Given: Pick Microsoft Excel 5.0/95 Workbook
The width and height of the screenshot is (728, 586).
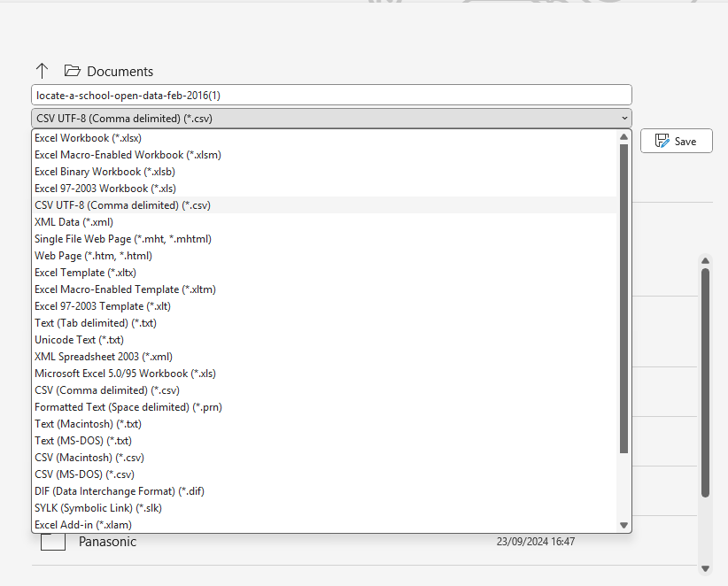Looking at the screenshot, I should pyautogui.click(x=325, y=374).
